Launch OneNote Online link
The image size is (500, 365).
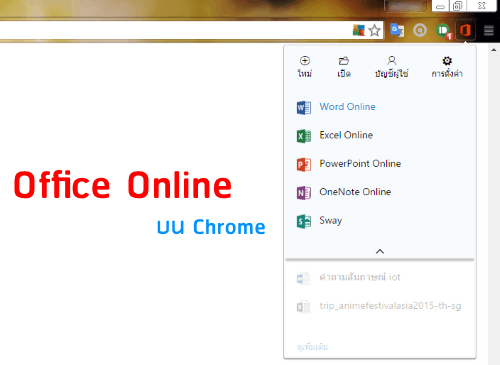pyautogui.click(x=355, y=192)
